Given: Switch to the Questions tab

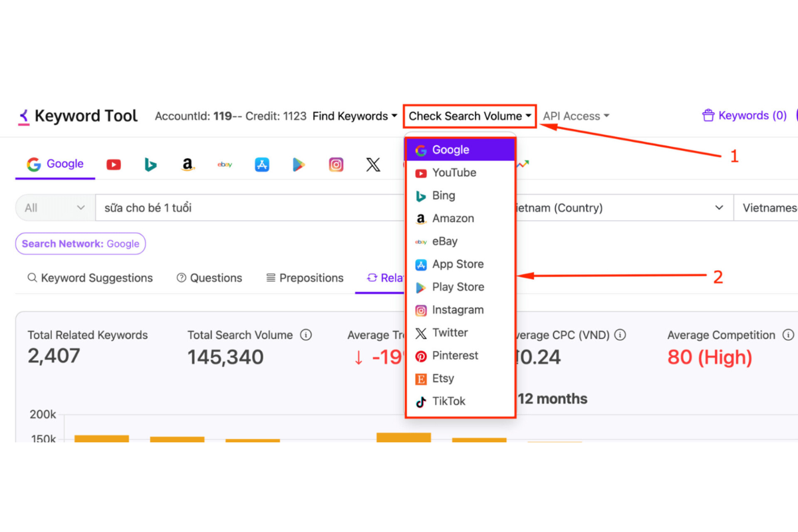Looking at the screenshot, I should 209,278.
